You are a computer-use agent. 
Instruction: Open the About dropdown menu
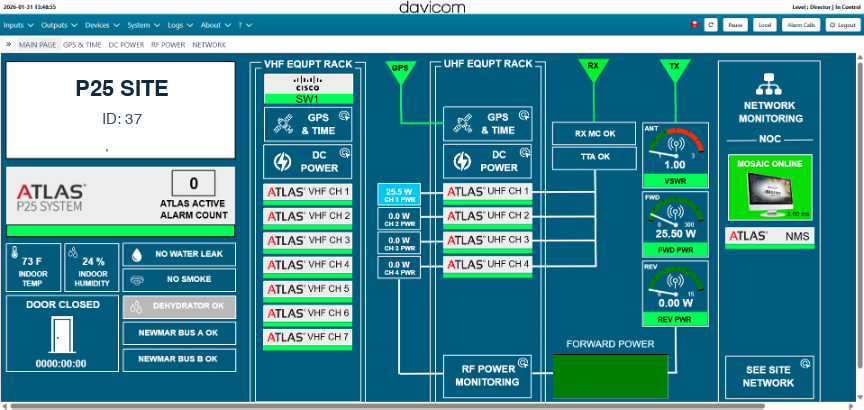click(215, 25)
